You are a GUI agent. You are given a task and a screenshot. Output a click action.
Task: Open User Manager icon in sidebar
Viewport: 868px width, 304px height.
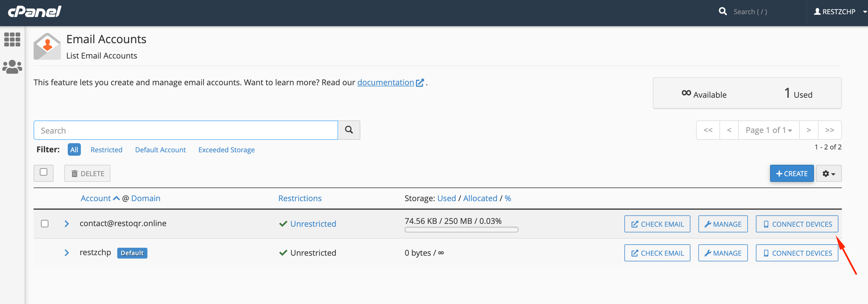tap(12, 67)
